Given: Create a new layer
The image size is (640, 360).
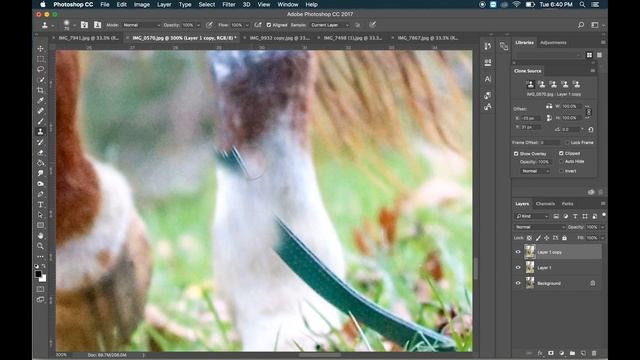Looking at the screenshot, I should 583,353.
